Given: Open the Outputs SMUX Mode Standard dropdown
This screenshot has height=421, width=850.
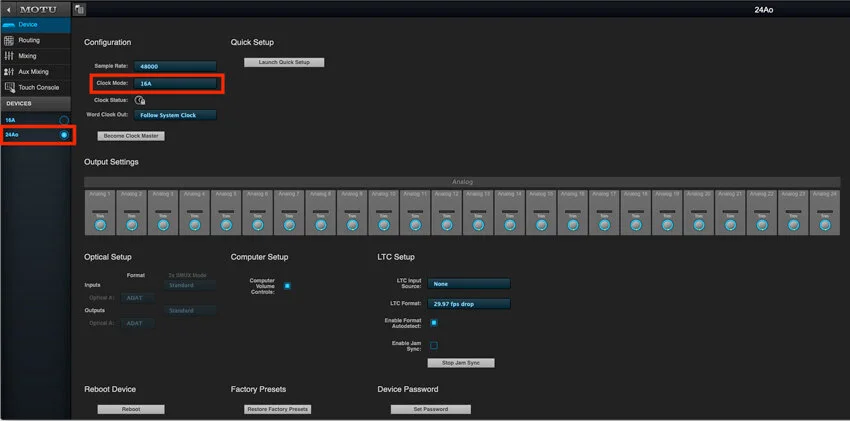Looking at the screenshot, I should 190,311.
